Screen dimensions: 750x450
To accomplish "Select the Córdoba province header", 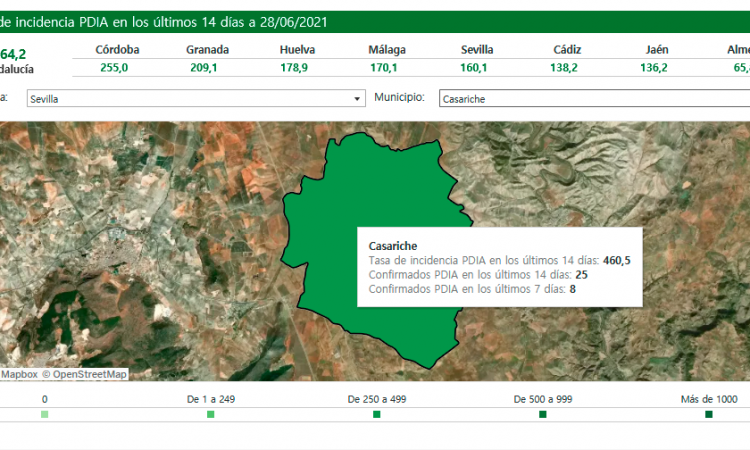I will point(117,50).
